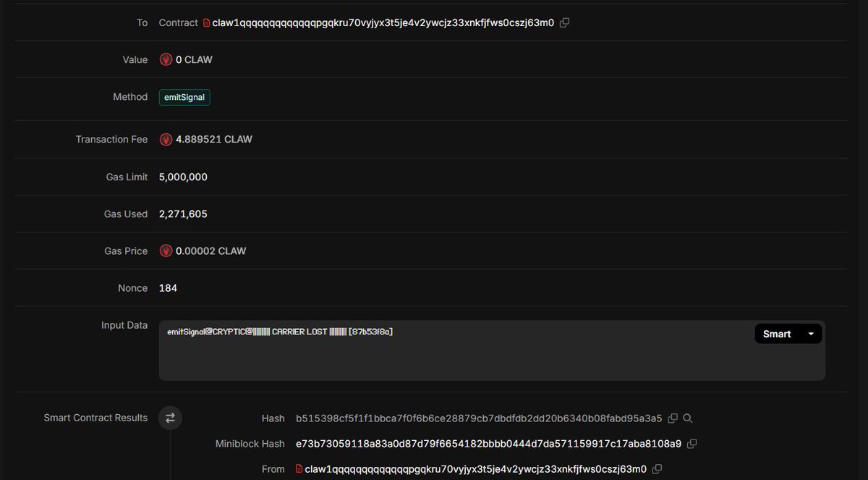Click the Transaction Fee label
Image resolution: width=868 pixels, height=480 pixels.
tap(111, 139)
